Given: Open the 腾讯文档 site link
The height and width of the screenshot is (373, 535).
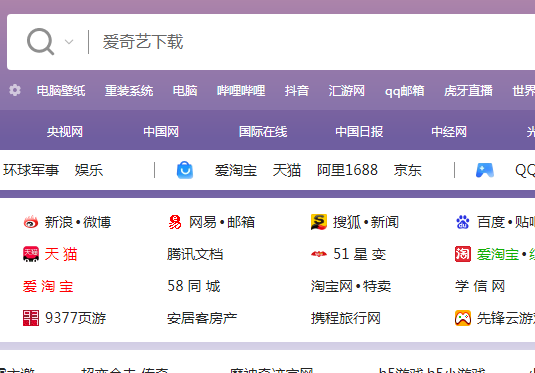Looking at the screenshot, I should [x=195, y=254].
